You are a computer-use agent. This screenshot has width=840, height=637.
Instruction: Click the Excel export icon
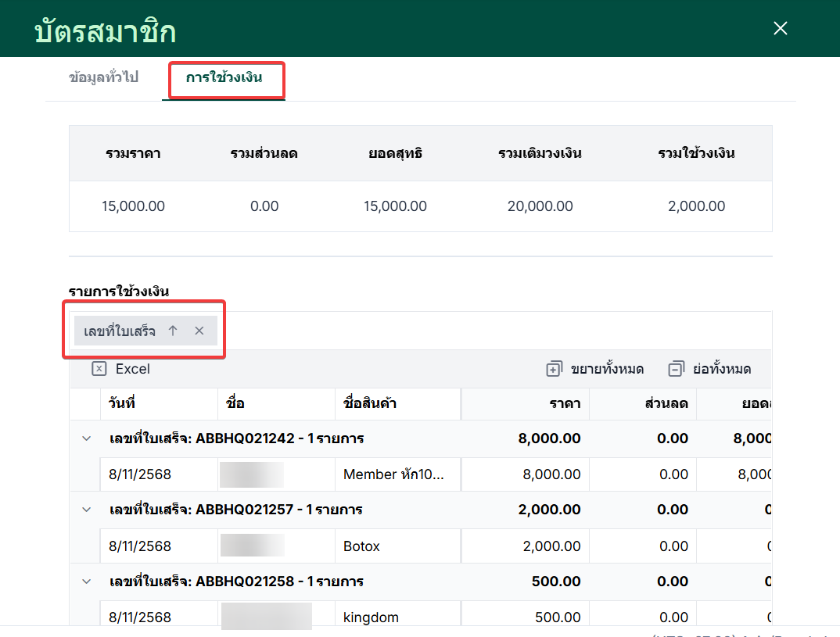(99, 369)
